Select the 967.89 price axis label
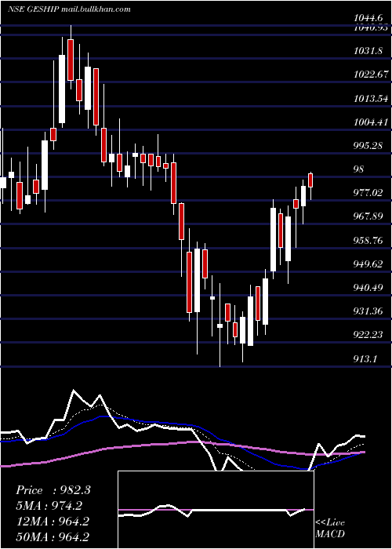 point(368,216)
